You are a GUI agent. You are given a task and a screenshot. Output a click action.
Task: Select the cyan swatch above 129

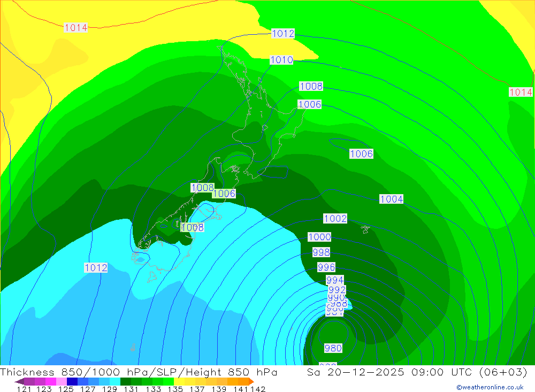115,381
